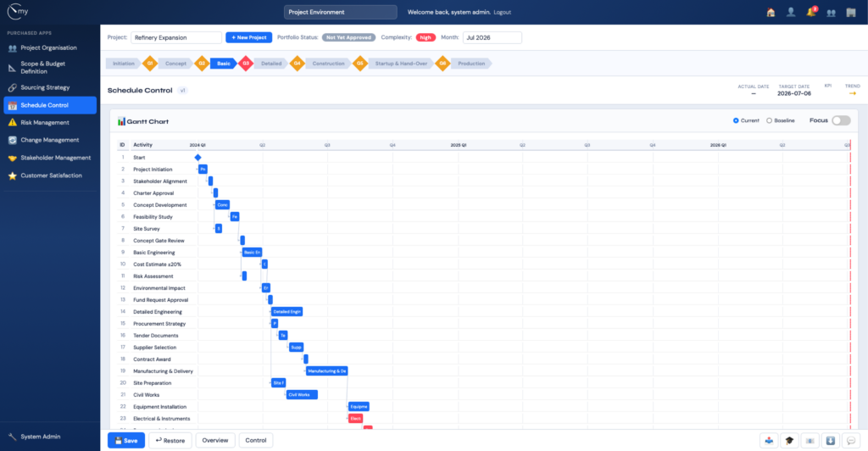Viewport: 868px width, 451px height.
Task: Click the Logout link
Action: pyautogui.click(x=502, y=12)
